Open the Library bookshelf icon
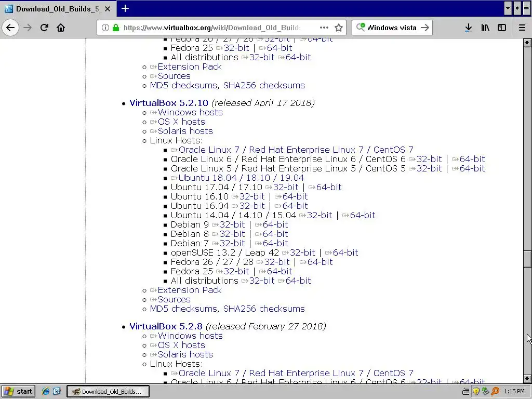 [485, 28]
